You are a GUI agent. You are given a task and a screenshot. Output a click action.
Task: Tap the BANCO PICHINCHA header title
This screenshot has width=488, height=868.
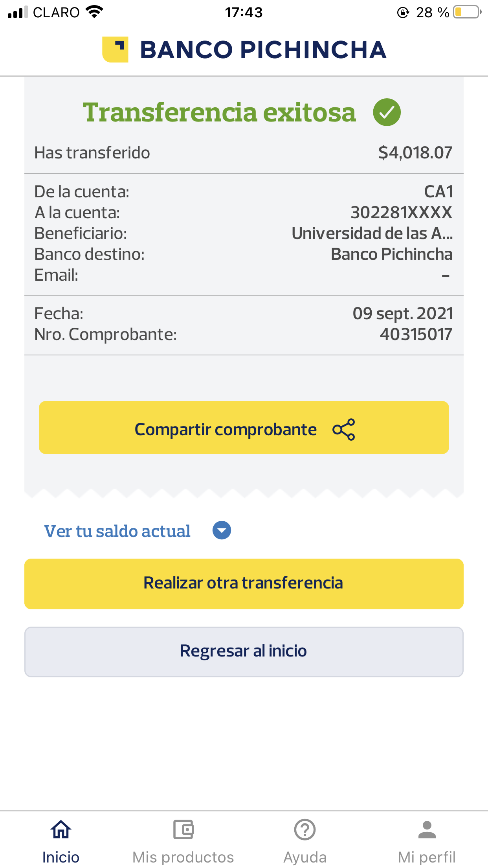pyautogui.click(x=263, y=50)
